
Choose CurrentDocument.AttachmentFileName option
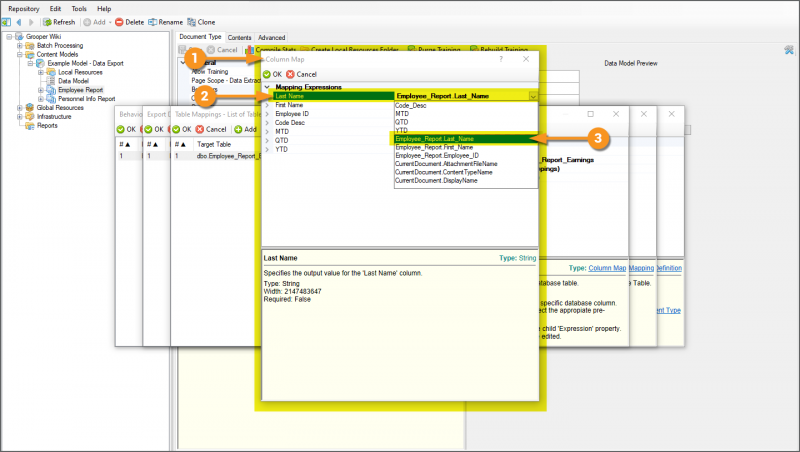pos(466,164)
